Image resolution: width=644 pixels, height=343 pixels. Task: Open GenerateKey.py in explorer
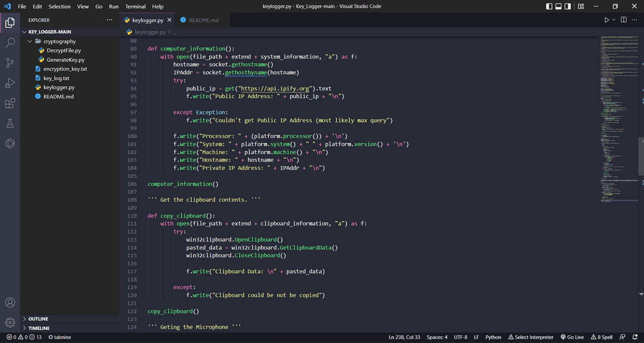point(70,59)
